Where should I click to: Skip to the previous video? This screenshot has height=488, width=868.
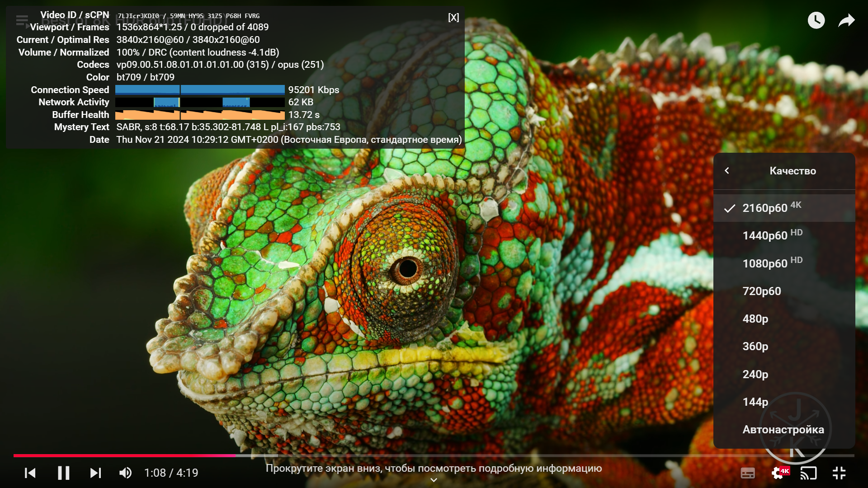point(30,473)
